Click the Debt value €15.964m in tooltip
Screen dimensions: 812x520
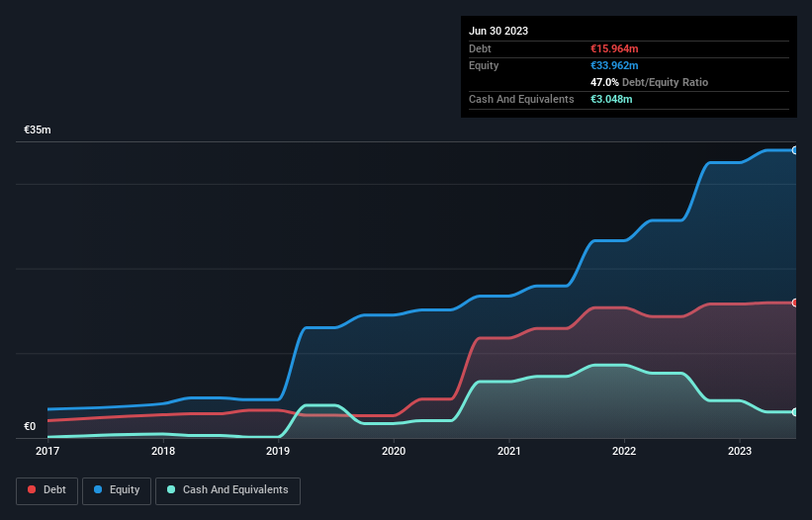coord(614,48)
